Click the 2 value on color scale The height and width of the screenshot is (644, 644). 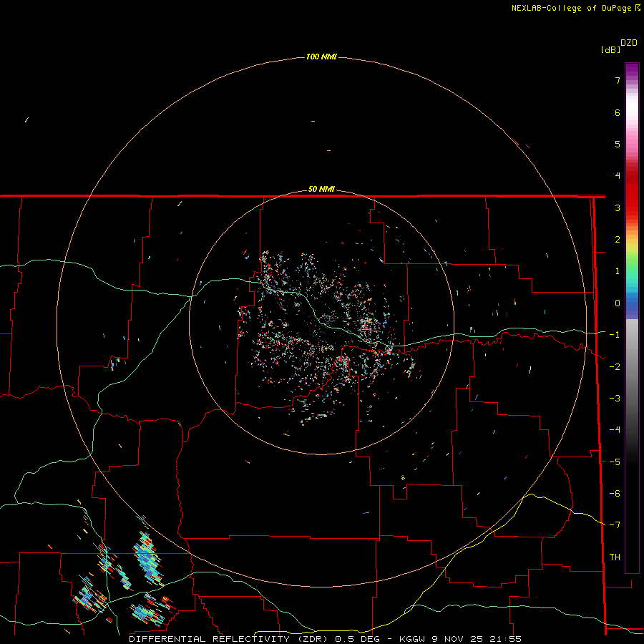(x=618, y=240)
